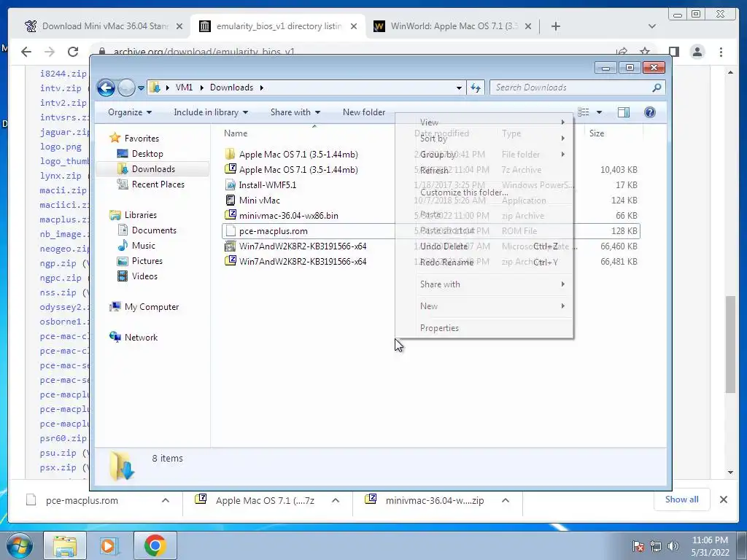Viewport: 747px width, 560px height.
Task: Open Explorer help icon
Action: tap(650, 112)
